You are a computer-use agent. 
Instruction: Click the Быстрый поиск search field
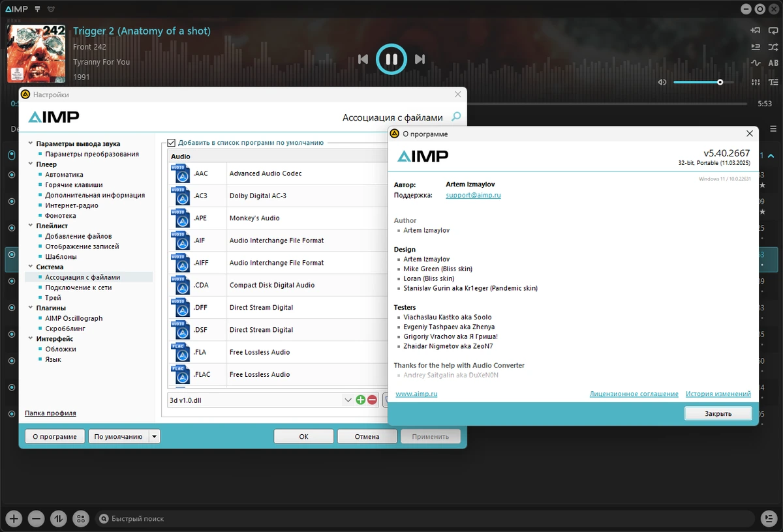click(424, 519)
